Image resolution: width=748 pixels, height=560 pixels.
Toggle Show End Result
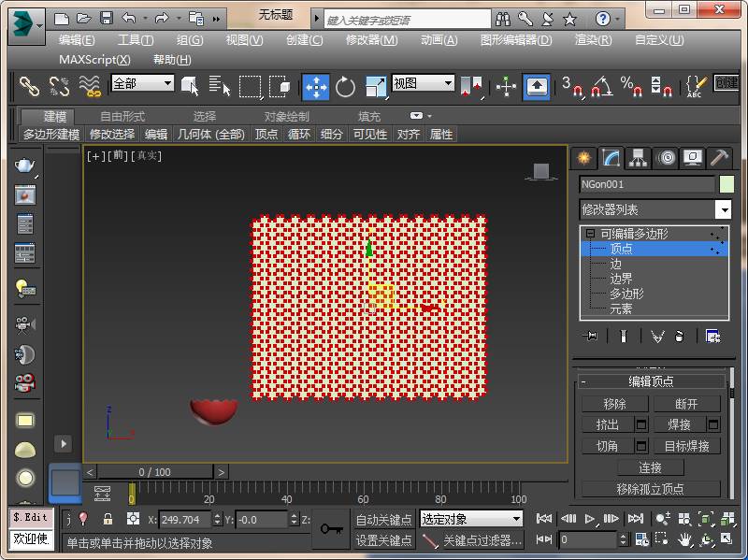pos(623,337)
